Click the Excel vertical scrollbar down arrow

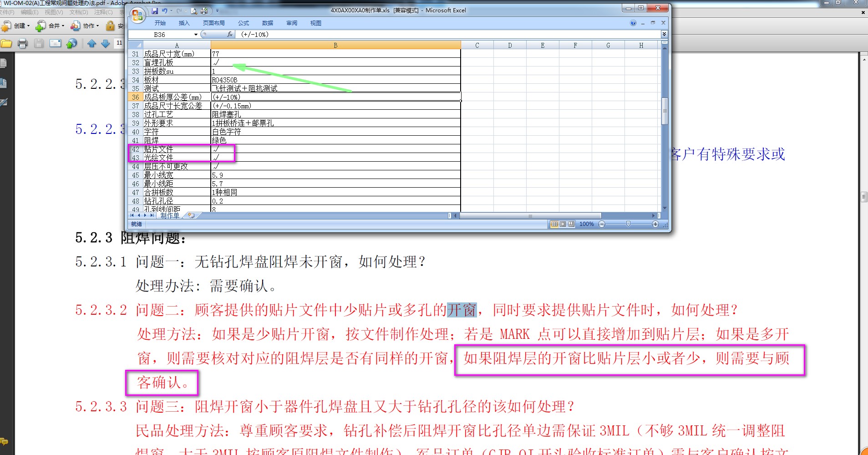(665, 208)
